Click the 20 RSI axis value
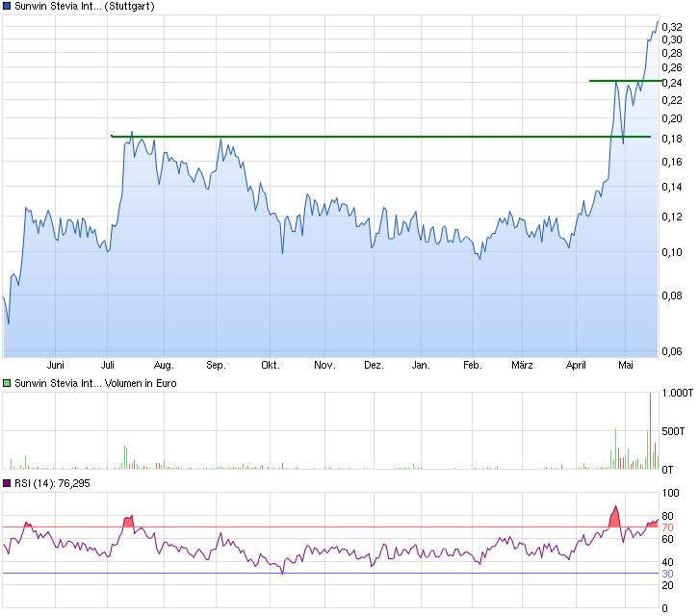This screenshot has width=699, height=616. coord(667,586)
